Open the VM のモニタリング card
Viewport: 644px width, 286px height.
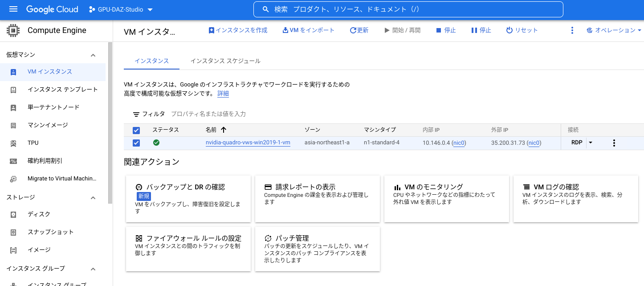(447, 199)
